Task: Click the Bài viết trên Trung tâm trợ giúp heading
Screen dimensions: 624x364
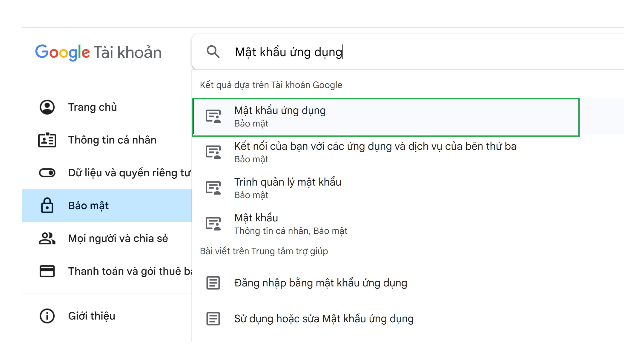Action: pos(264,251)
